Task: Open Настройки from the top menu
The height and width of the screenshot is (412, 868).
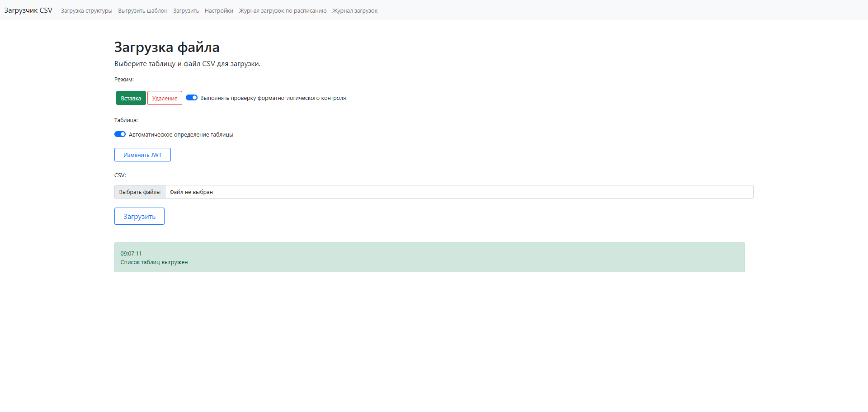Action: [x=219, y=11]
